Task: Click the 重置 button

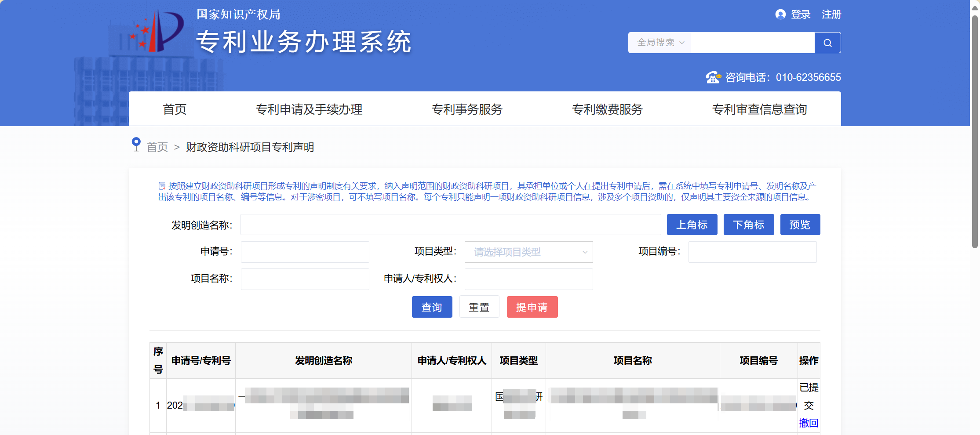Action: [x=479, y=307]
